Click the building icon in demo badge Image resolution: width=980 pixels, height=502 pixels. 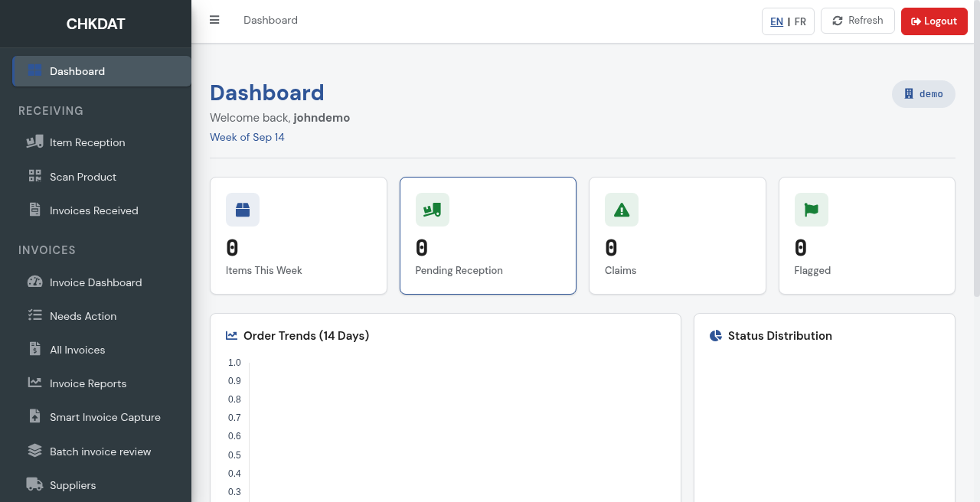[909, 94]
